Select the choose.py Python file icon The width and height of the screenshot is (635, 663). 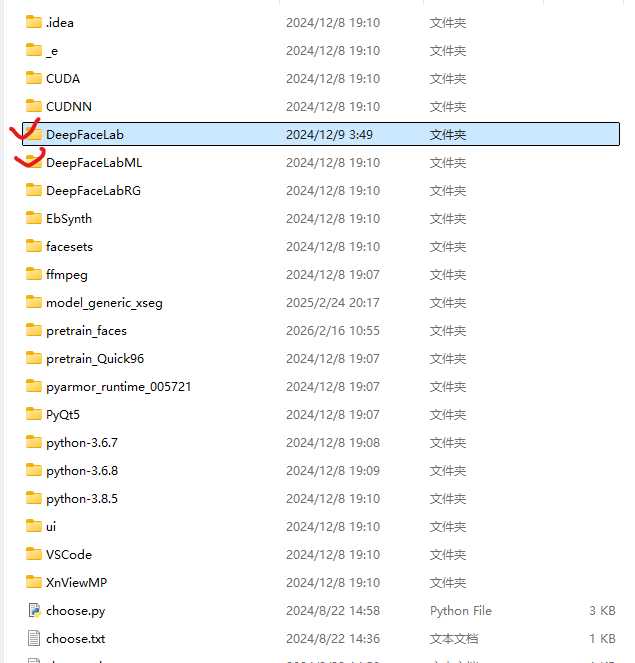click(34, 610)
